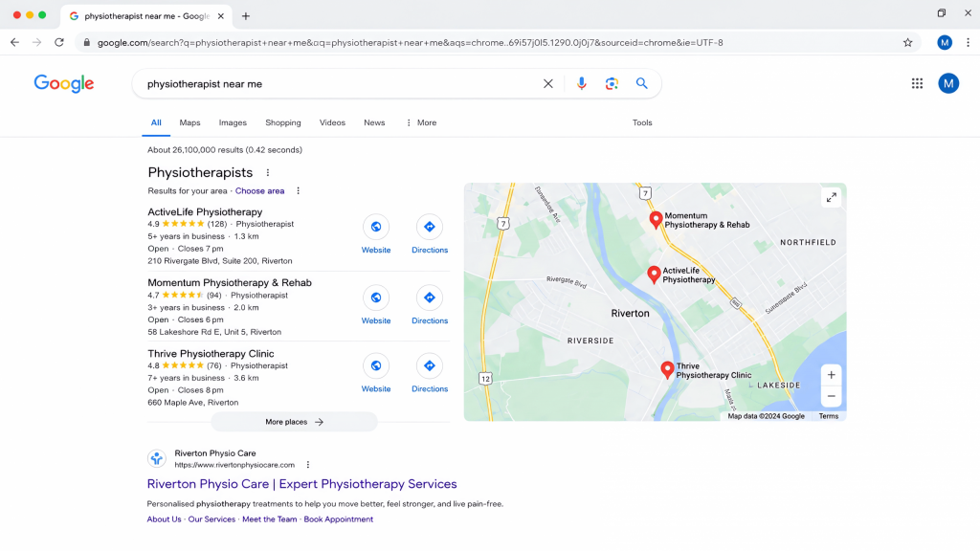Switch to the Videos tab
Image resolution: width=980 pixels, height=551 pixels.
point(332,122)
